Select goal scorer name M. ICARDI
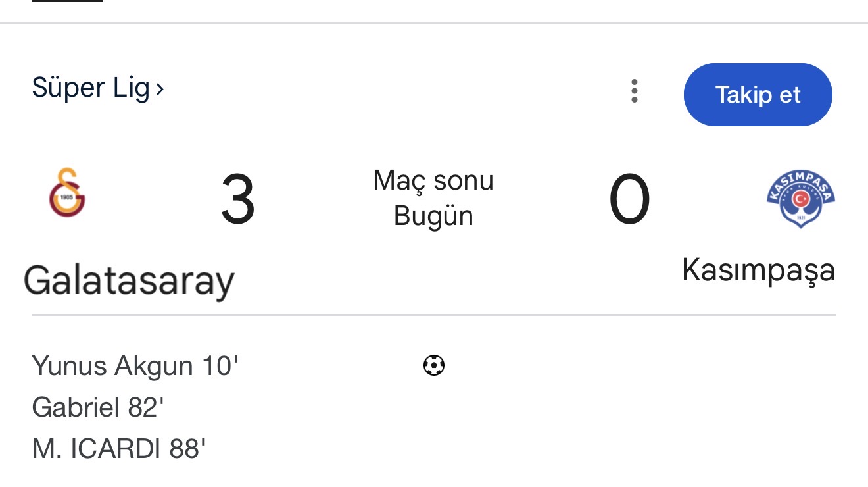868x487 pixels. click(96, 449)
